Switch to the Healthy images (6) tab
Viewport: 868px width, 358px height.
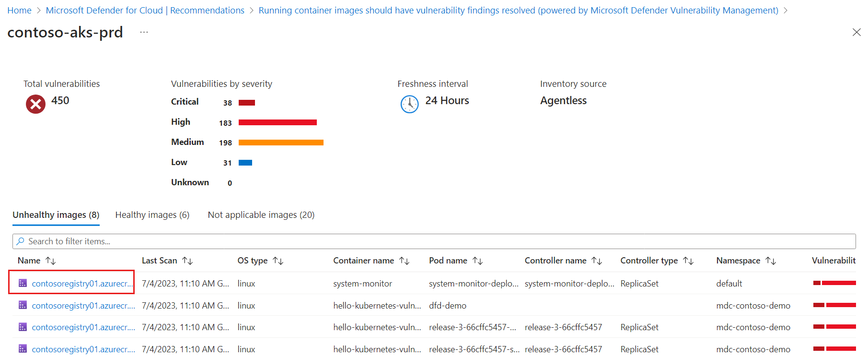(152, 215)
